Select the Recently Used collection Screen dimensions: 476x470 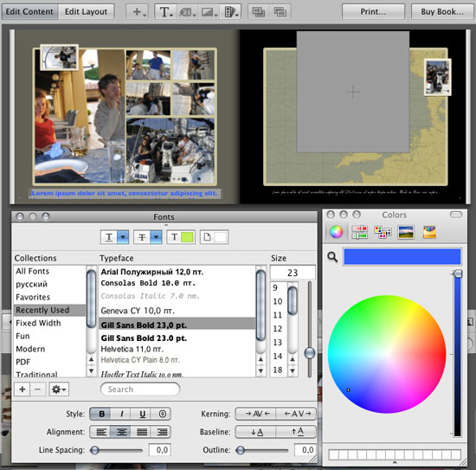pyautogui.click(x=49, y=310)
